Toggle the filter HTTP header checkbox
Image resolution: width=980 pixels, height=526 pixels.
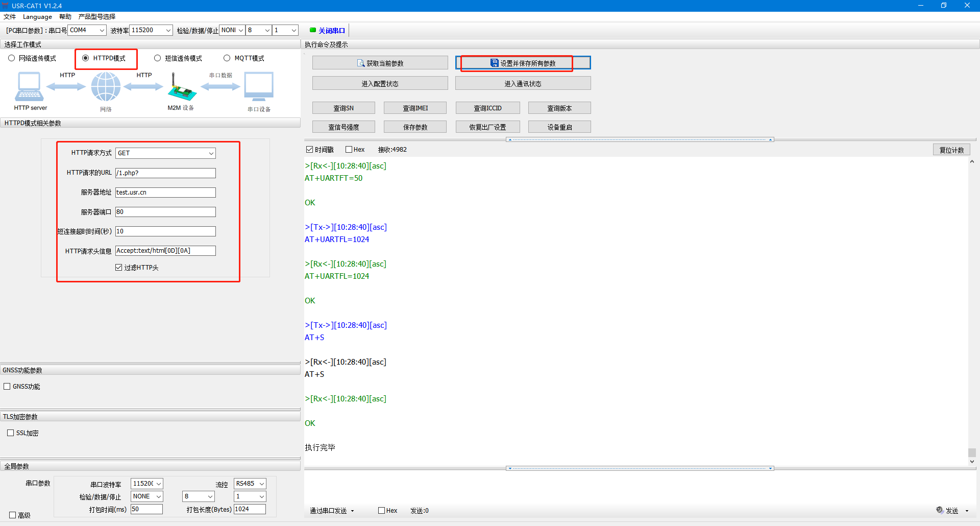pyautogui.click(x=119, y=268)
